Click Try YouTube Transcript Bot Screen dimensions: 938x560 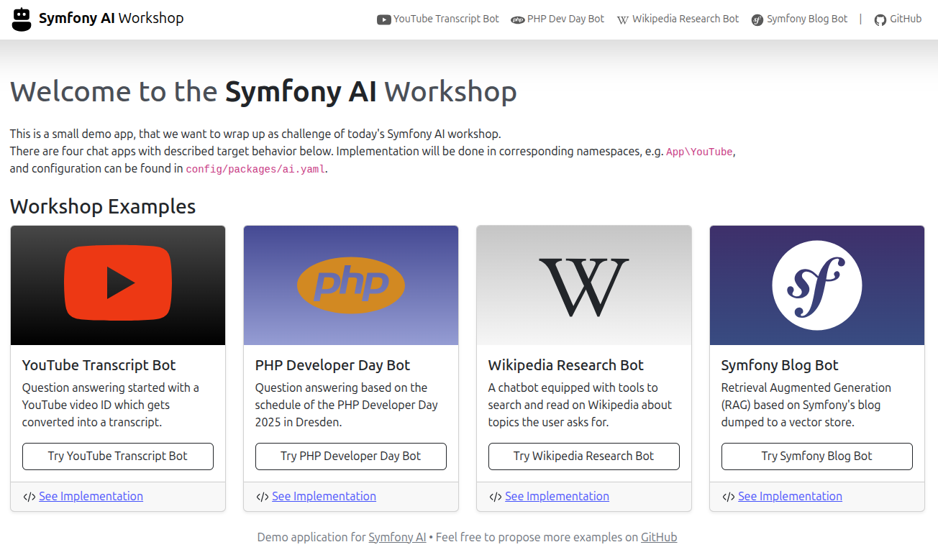(x=117, y=456)
